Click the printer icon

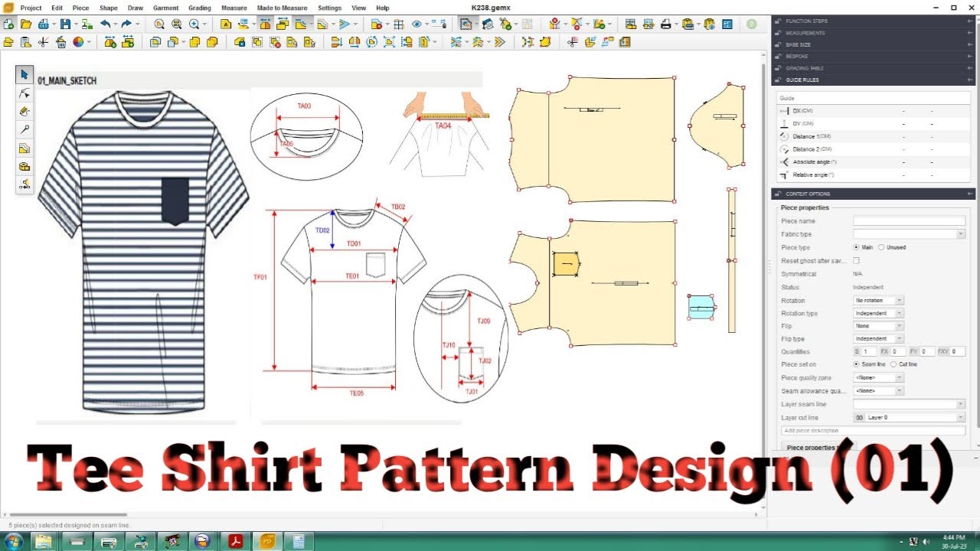tap(666, 24)
